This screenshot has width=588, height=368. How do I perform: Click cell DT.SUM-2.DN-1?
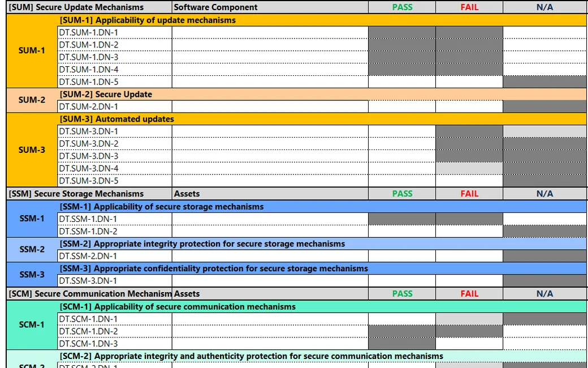pos(115,106)
